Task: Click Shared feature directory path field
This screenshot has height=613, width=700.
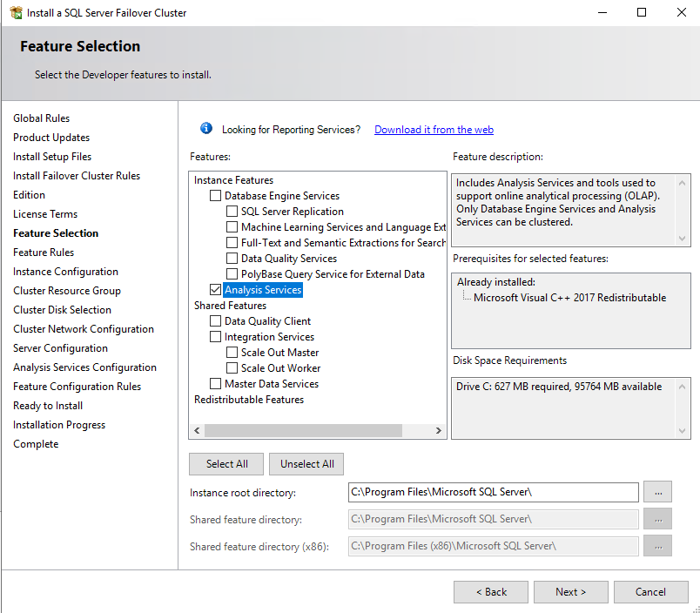Action: pos(494,519)
